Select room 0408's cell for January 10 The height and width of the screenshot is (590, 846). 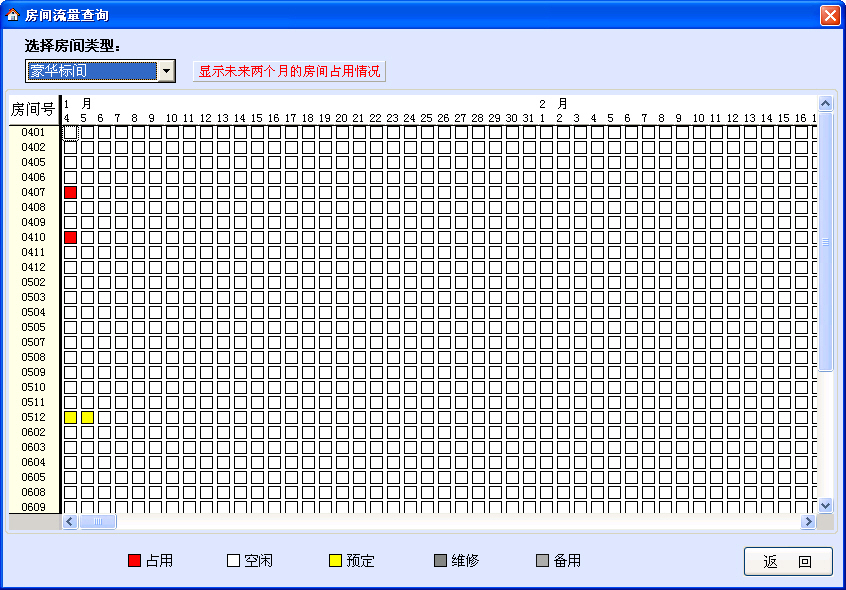(172, 208)
